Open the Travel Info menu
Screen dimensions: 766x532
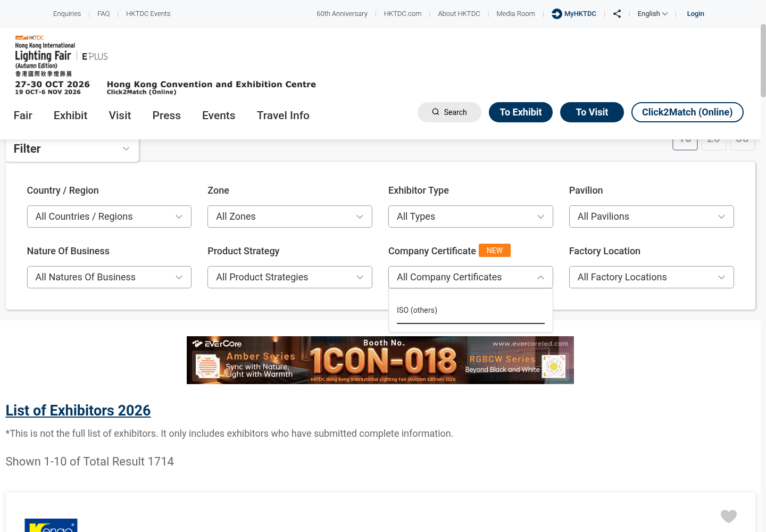(283, 115)
